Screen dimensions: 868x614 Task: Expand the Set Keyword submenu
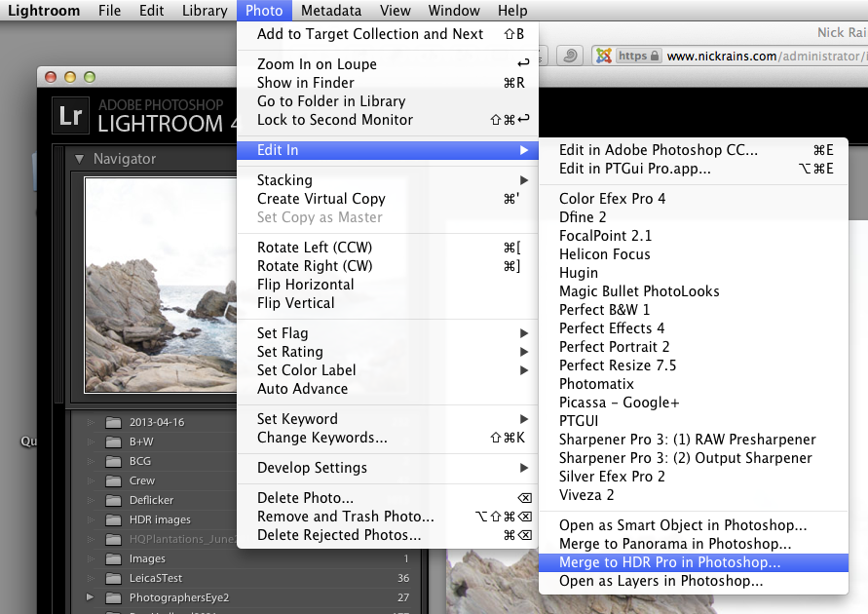[524, 419]
